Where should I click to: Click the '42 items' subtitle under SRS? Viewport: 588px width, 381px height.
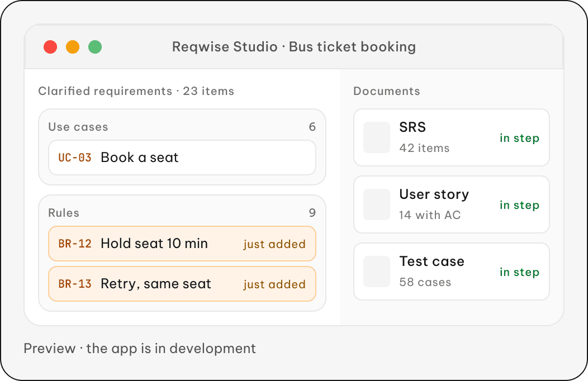point(424,148)
